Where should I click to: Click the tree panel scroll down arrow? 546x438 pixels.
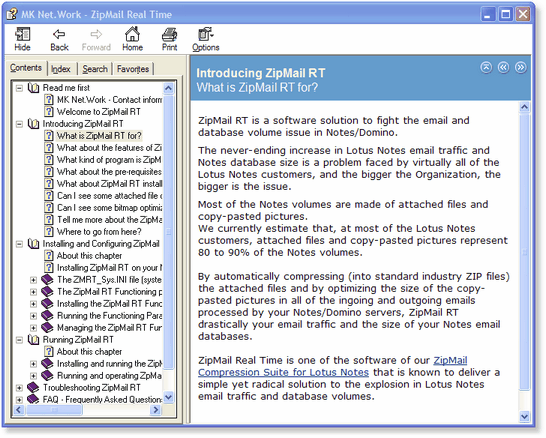click(168, 397)
